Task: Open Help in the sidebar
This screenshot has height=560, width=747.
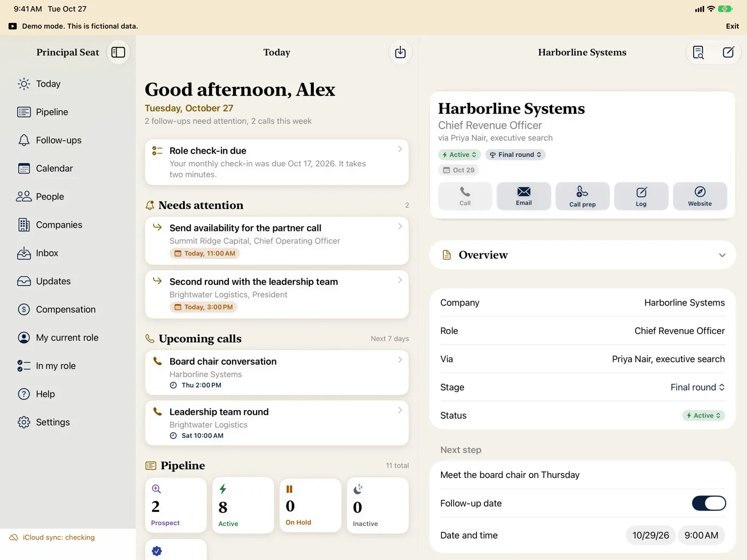Action: [x=68, y=394]
